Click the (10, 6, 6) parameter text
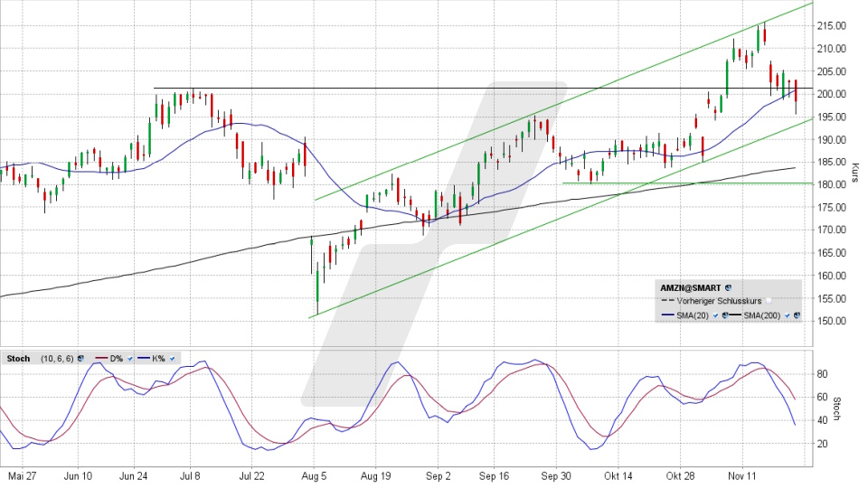868x488 pixels. (57, 359)
